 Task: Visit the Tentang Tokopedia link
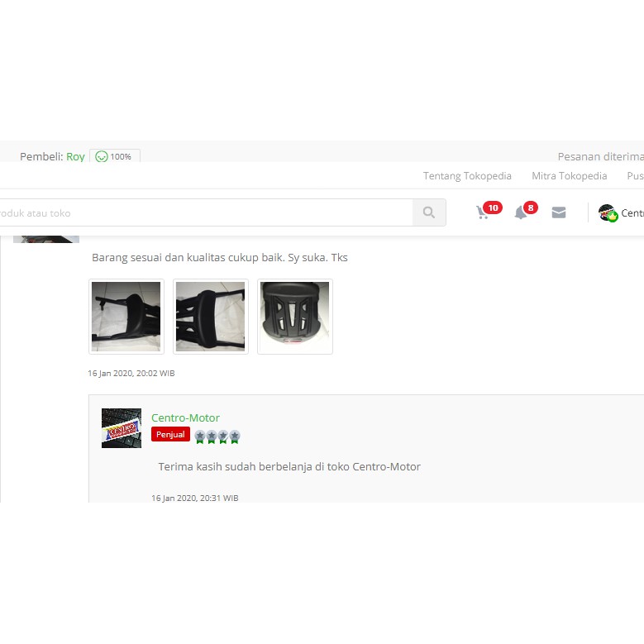[467, 176]
